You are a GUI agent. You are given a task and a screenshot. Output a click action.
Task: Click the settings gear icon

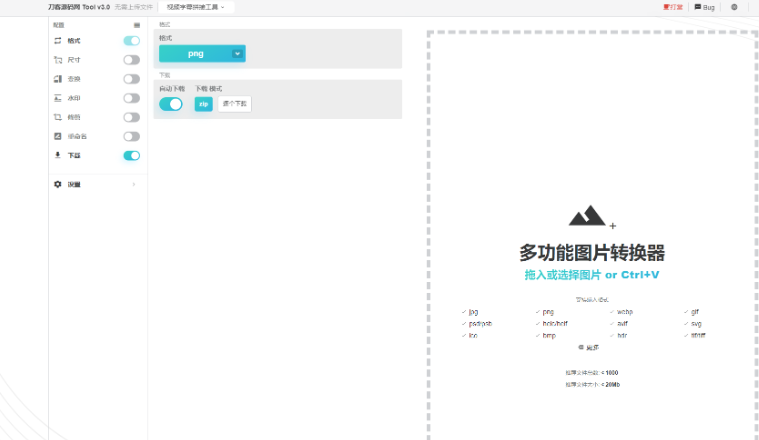pyautogui.click(x=58, y=184)
